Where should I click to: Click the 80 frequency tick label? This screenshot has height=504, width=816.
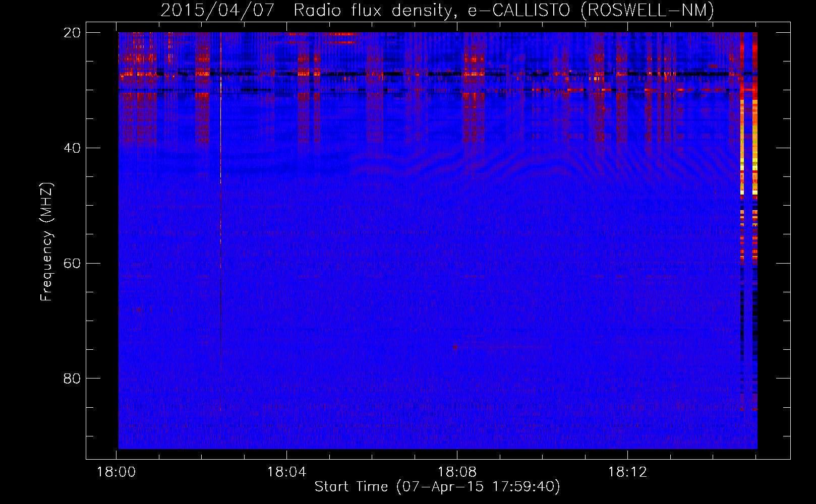[72, 379]
